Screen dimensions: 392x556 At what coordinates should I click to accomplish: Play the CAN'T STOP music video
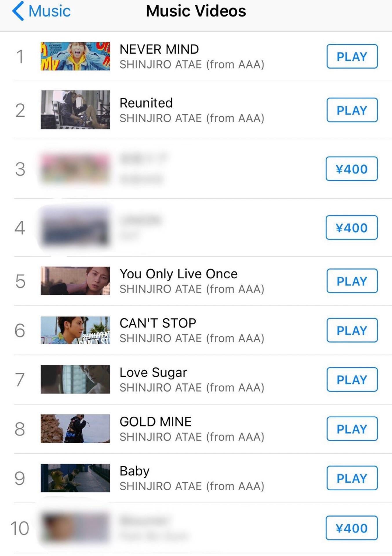click(352, 330)
